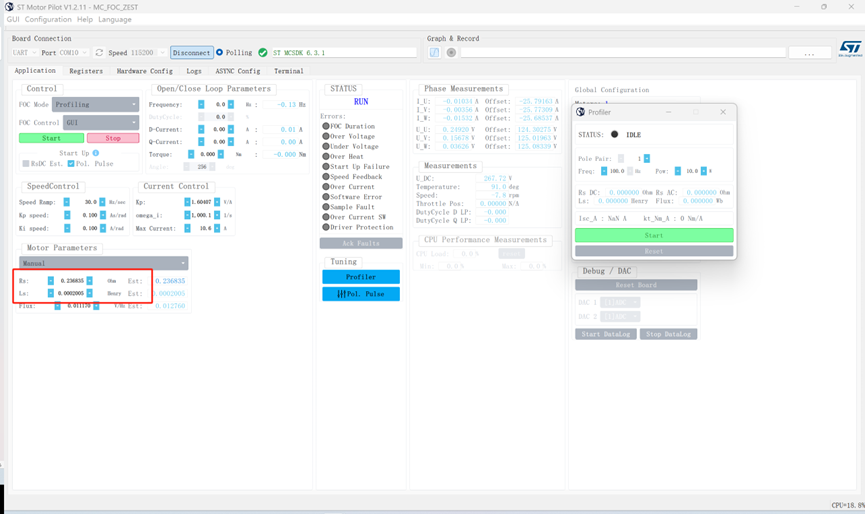Increase the Ls motor parameter

click(89, 293)
